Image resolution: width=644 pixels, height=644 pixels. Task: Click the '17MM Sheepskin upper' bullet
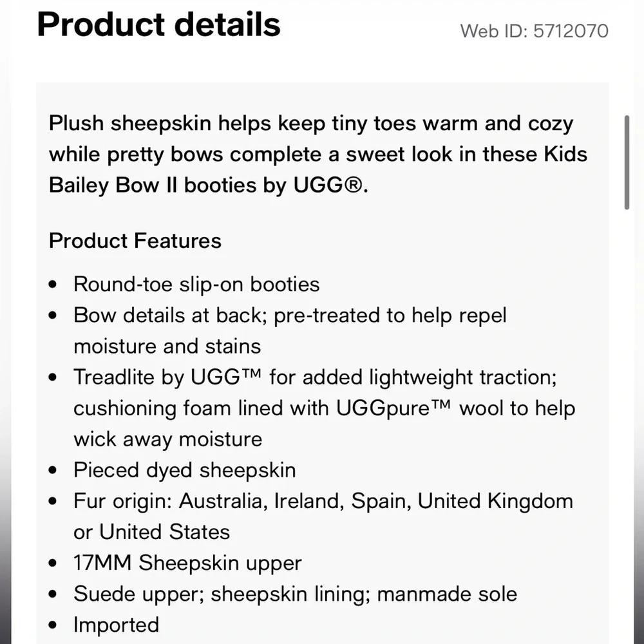tap(187, 563)
